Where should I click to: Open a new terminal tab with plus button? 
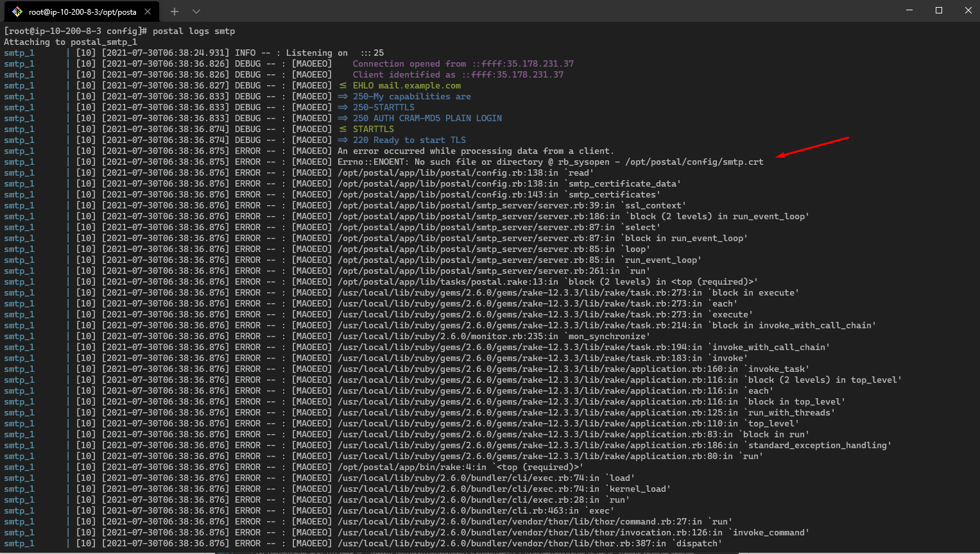click(x=174, y=12)
